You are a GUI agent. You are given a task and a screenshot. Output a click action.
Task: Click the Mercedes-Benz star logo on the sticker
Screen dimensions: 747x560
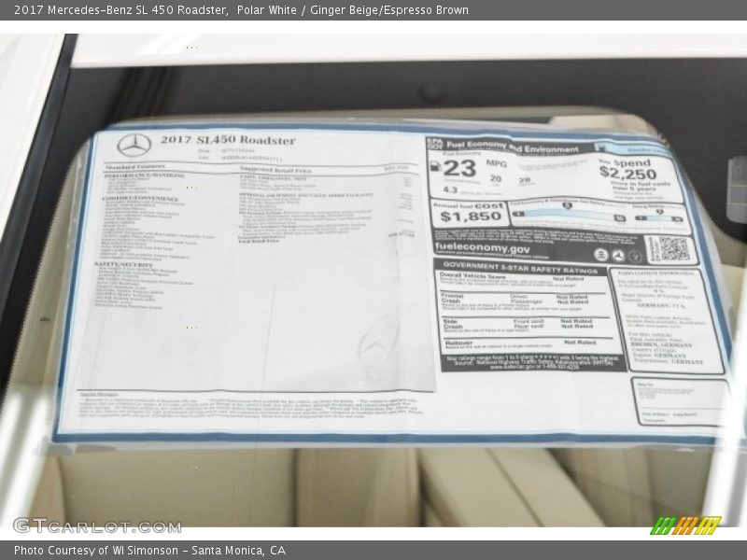pyautogui.click(x=134, y=146)
